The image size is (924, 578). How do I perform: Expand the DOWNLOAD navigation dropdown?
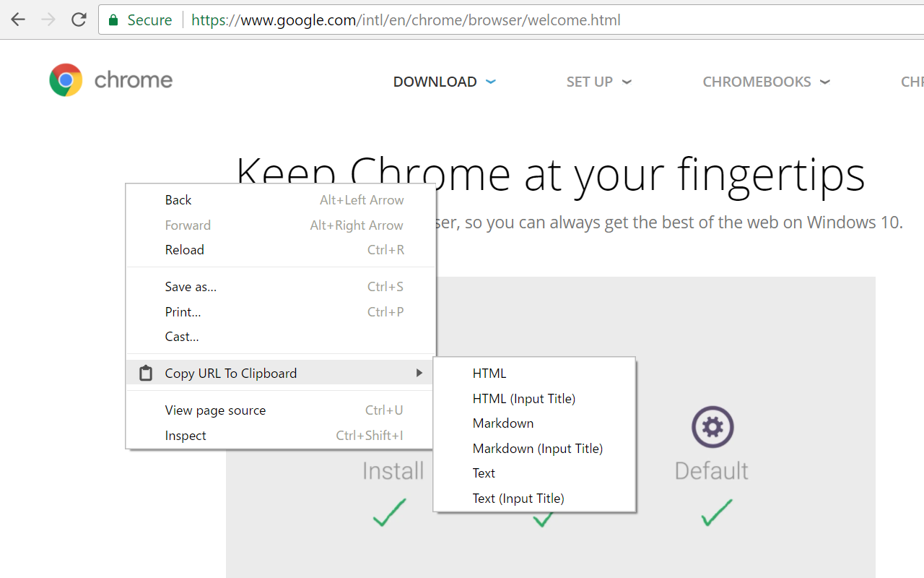tap(445, 82)
